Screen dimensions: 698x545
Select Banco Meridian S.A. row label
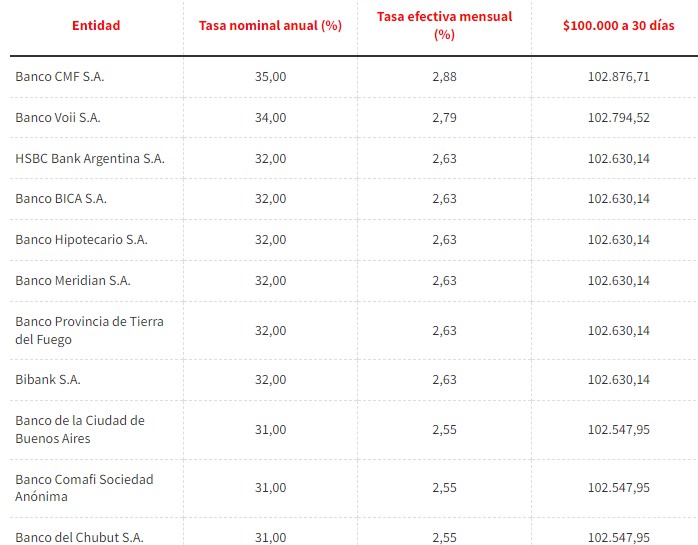[x=73, y=281]
